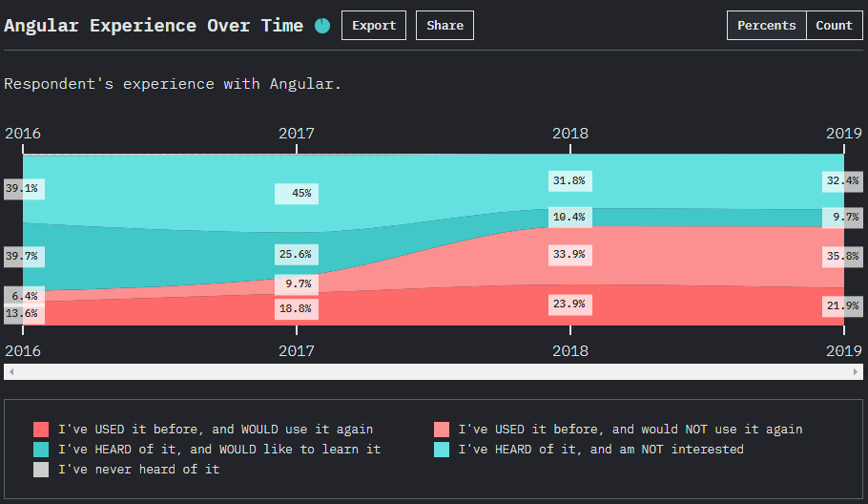Click the Share button

coord(444,26)
